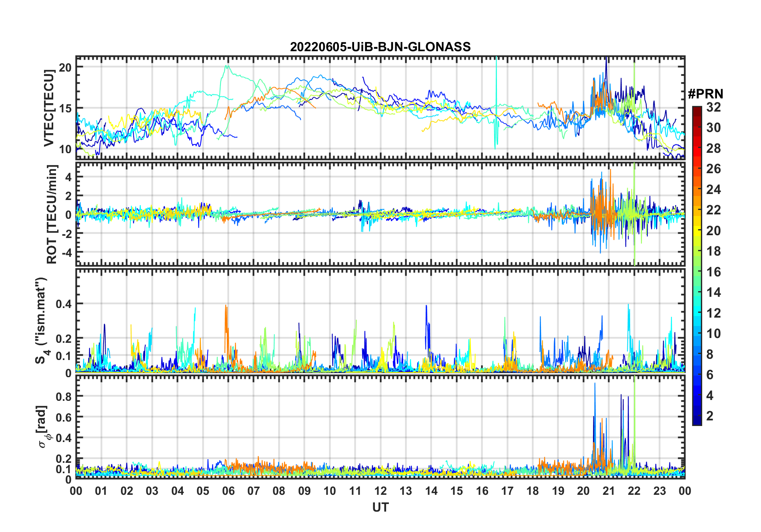This screenshot has width=761, height=532.
Task: Click the 12 tick label on UT axis
Action: tap(380, 491)
